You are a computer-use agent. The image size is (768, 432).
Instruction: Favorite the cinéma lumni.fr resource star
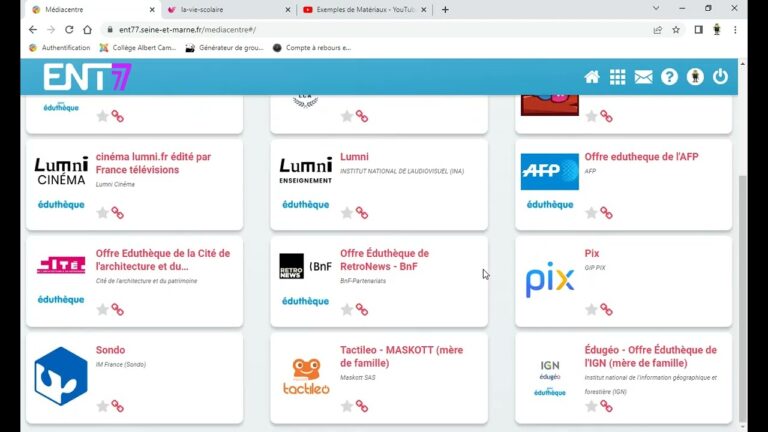(x=102, y=213)
